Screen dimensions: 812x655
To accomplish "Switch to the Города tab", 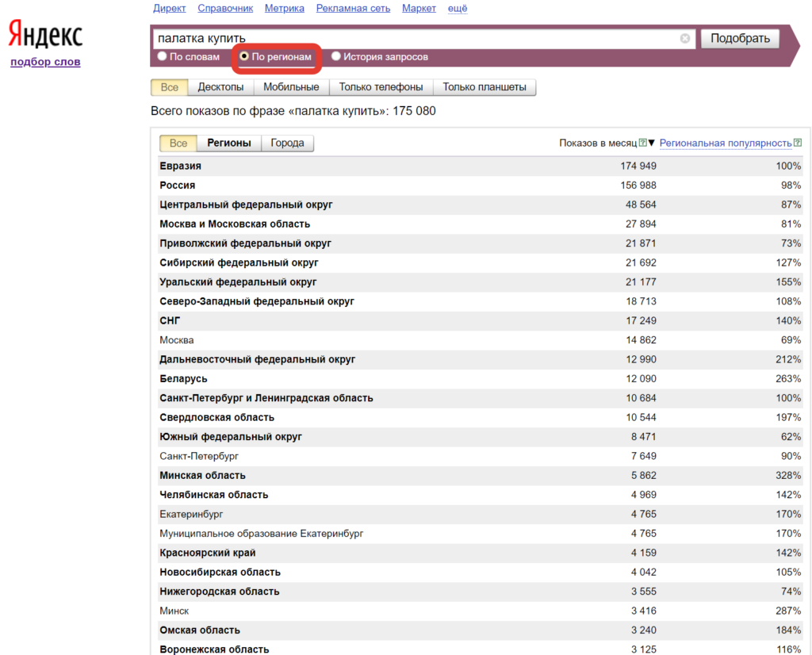I will click(287, 143).
